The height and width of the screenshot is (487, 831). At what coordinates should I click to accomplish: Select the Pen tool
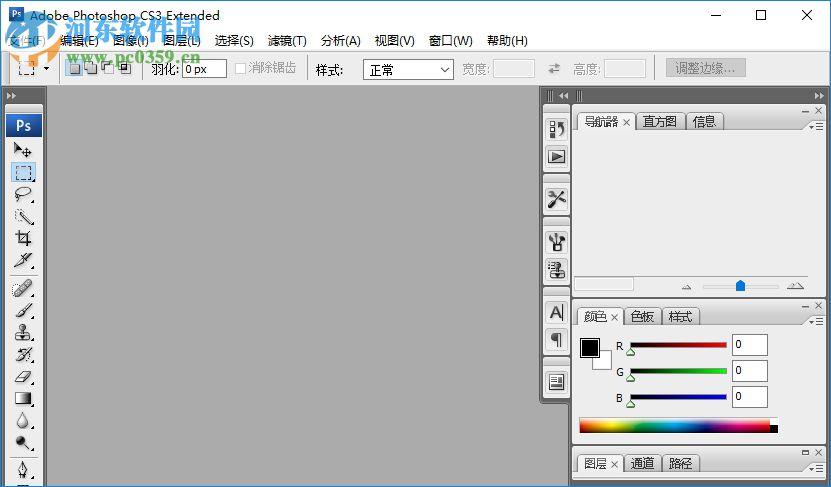tap(23, 470)
